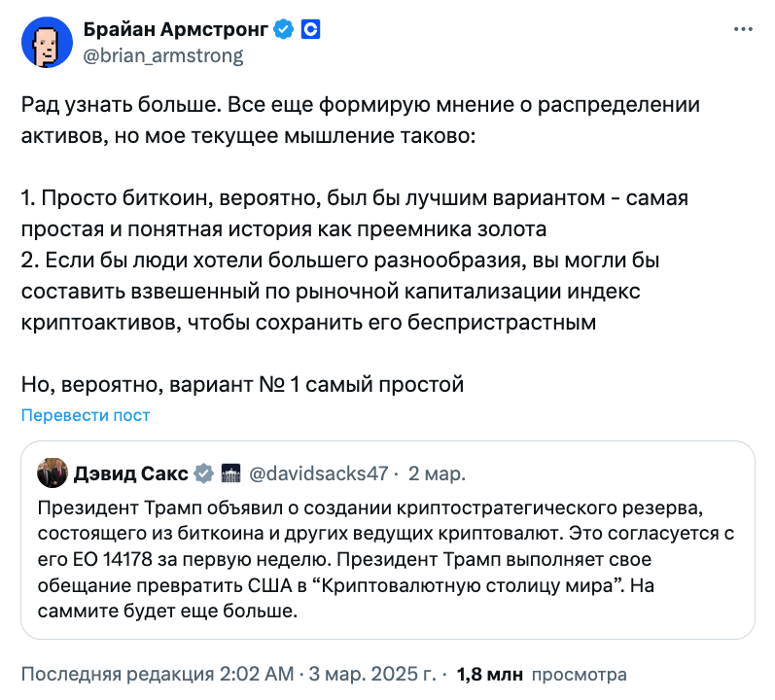
Task: Open the more options three-dot menu
Action: (742, 30)
